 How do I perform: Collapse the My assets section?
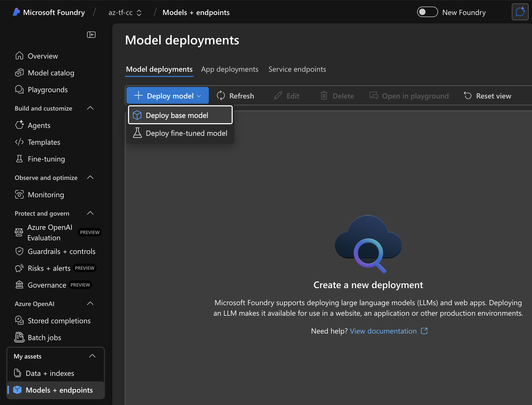click(x=92, y=356)
